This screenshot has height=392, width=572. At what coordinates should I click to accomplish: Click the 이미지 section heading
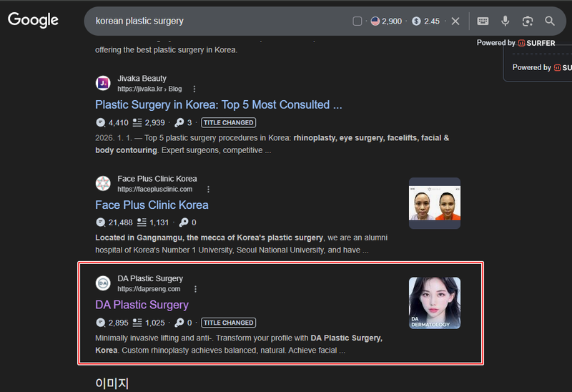112,383
